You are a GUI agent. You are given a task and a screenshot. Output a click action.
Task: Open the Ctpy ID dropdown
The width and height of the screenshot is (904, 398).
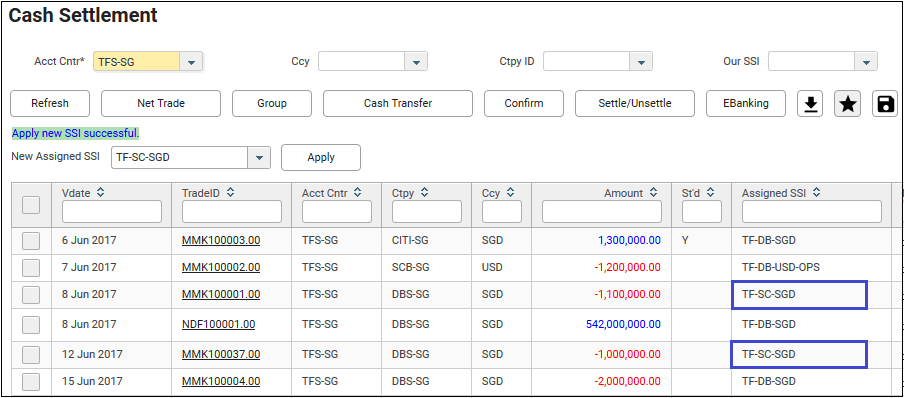pyautogui.click(x=641, y=61)
